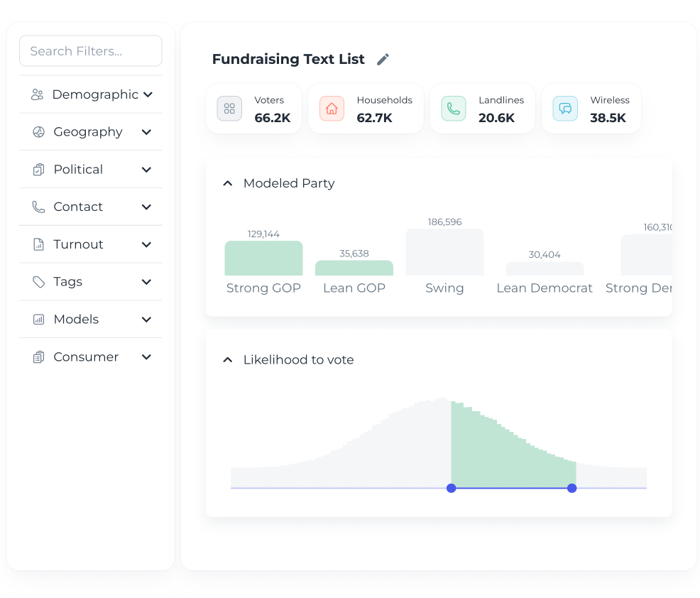
Task: Select the Lean GOP bar
Action: tap(354, 268)
